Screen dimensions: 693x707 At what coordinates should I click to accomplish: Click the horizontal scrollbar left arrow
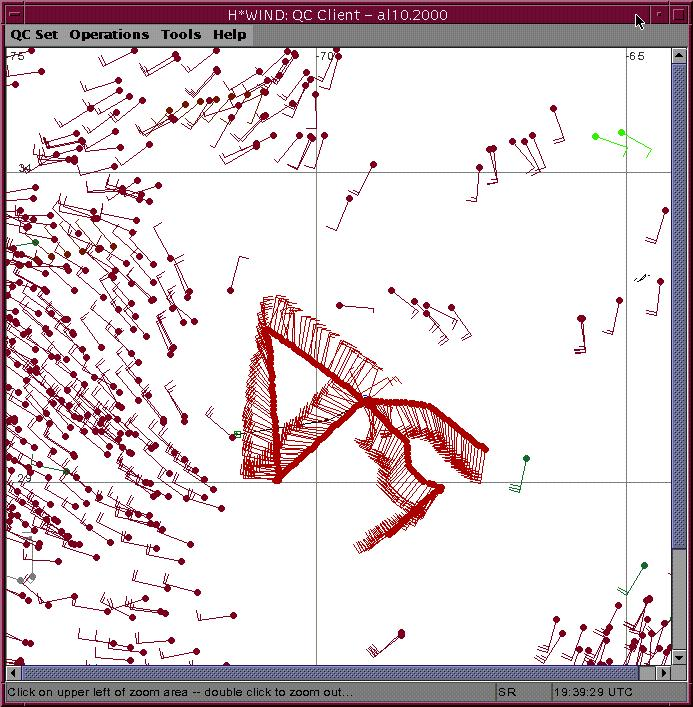(x=14, y=673)
